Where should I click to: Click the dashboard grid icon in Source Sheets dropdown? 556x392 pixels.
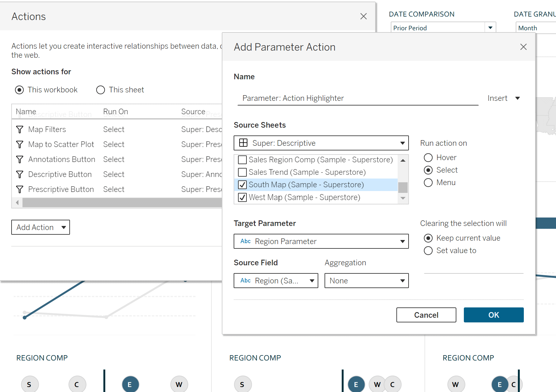pos(243,143)
